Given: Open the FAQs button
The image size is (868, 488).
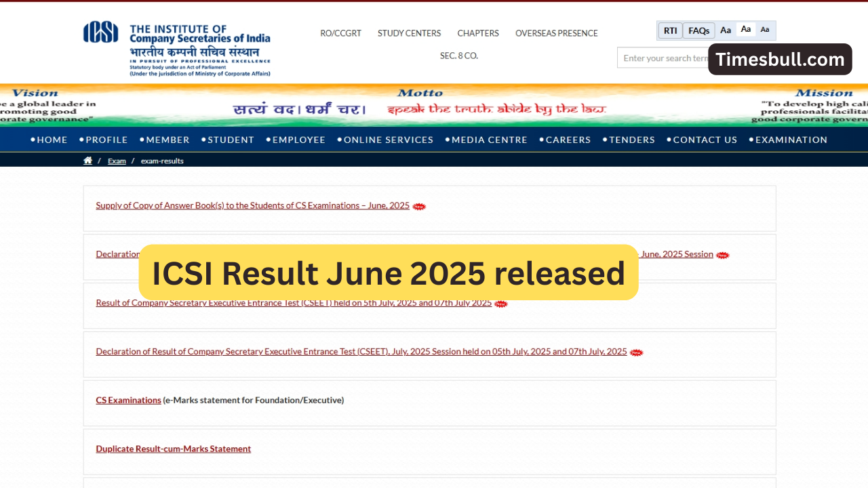Looking at the screenshot, I should 698,30.
